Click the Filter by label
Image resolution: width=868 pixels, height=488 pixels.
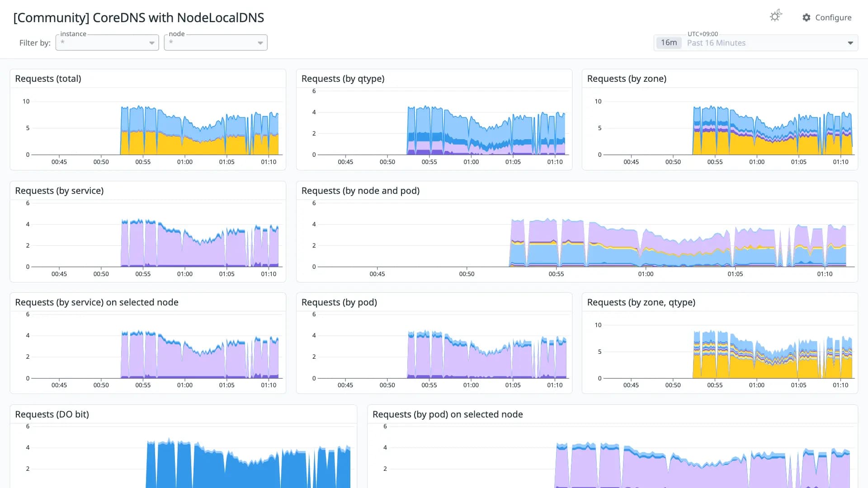pyautogui.click(x=35, y=43)
